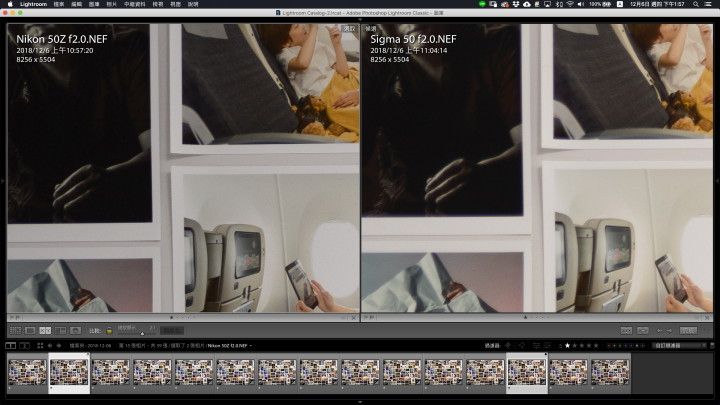Open Wi-Fi status menu
The height and width of the screenshot is (405, 720).
click(x=570, y=4)
